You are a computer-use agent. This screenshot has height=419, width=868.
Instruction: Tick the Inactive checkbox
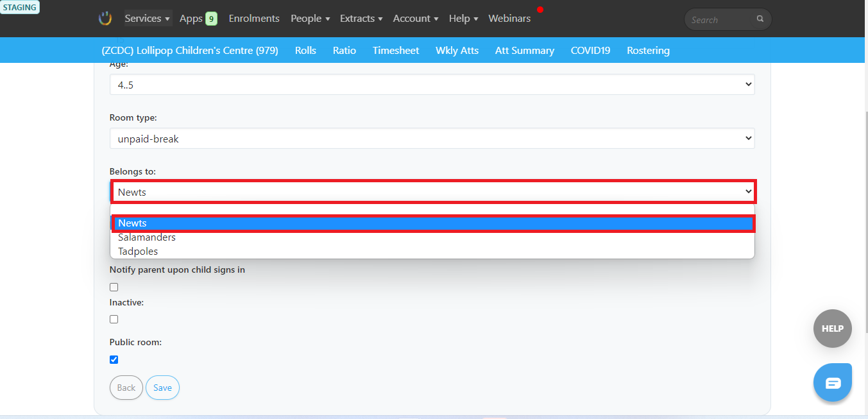point(114,320)
